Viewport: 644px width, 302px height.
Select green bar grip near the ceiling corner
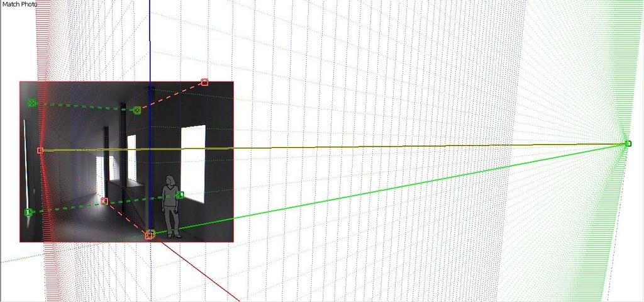point(137,110)
